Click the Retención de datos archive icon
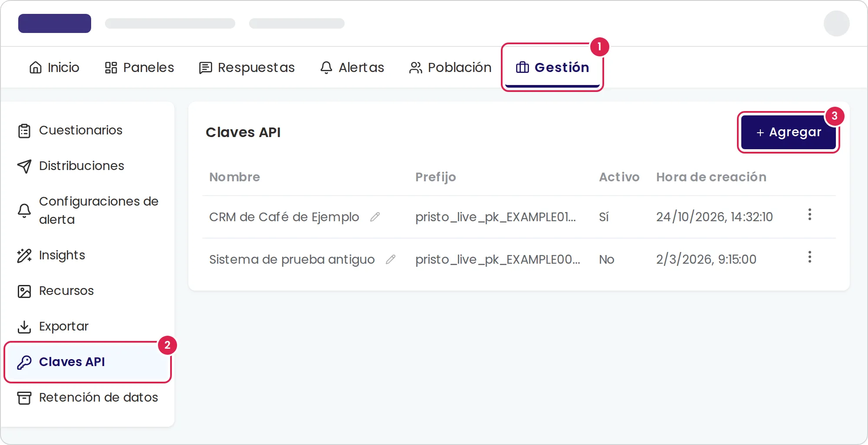This screenshot has height=445, width=868. [24, 398]
